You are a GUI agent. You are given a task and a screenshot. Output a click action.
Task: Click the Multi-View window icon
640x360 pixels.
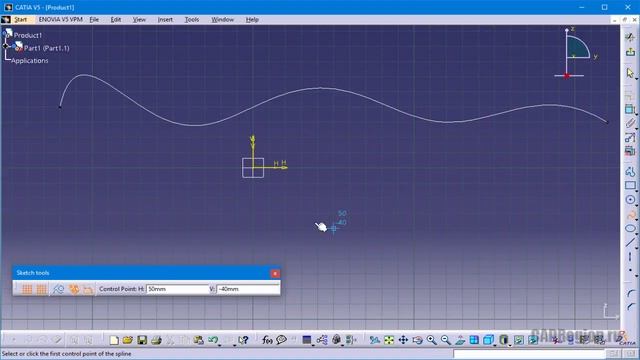[474, 340]
